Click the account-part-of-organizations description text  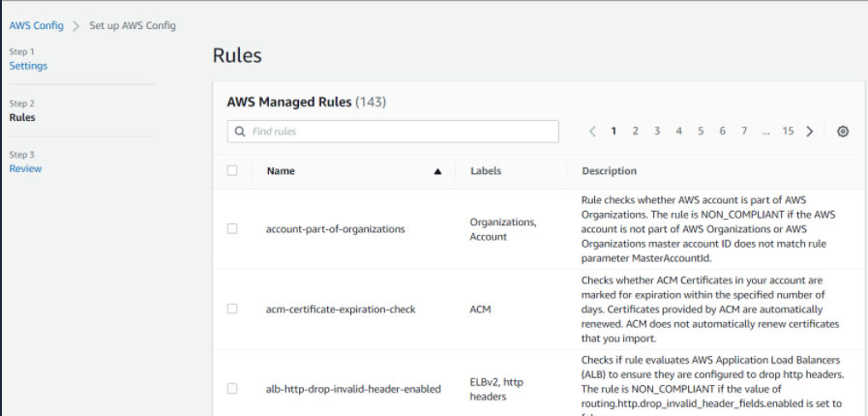tap(708, 229)
